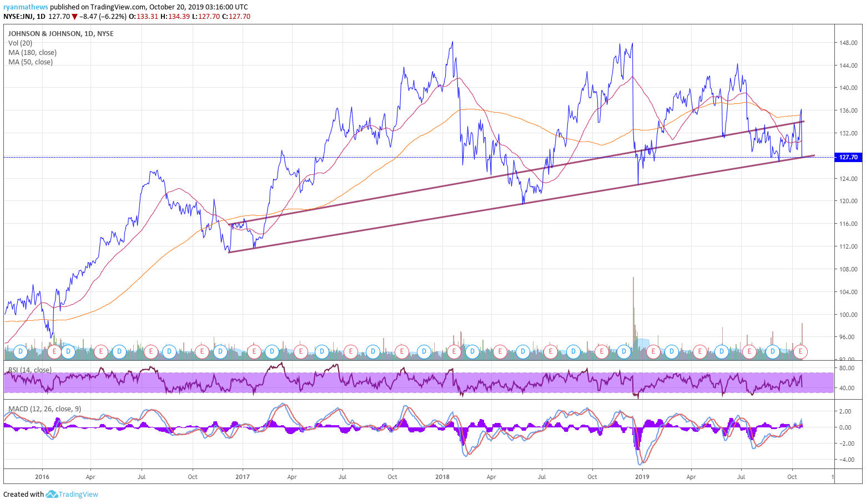Image resolution: width=866 pixels, height=504 pixels.
Task: Click dividend D marker between Oct 2016 and 2017
Action: point(220,351)
